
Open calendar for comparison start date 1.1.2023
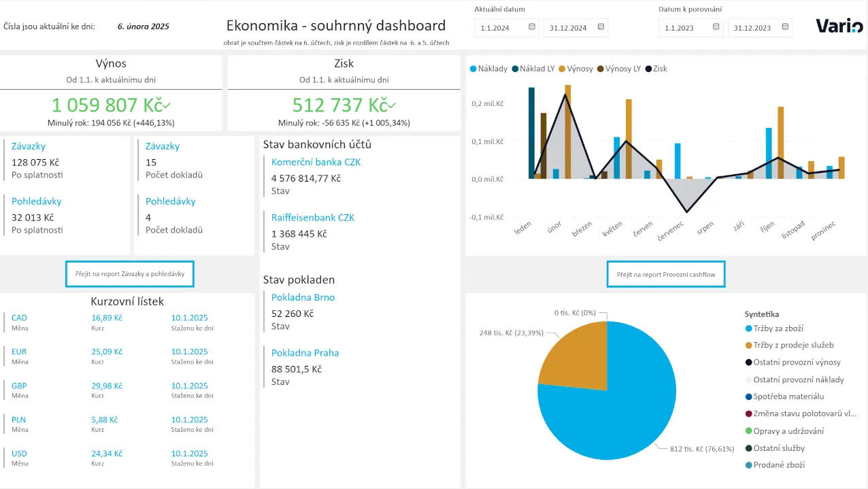716,27
